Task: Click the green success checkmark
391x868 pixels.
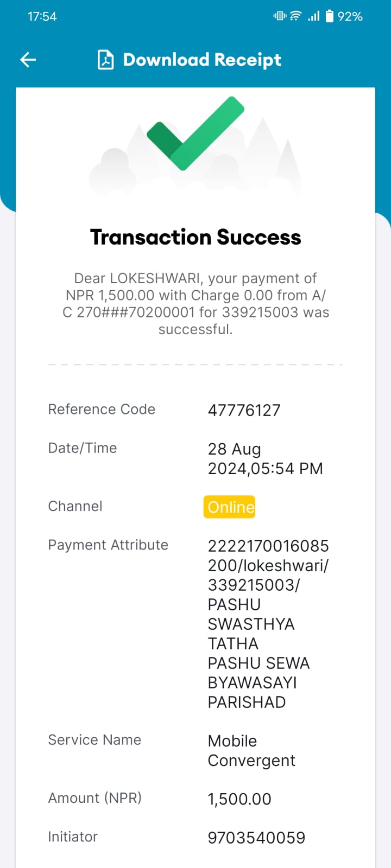Action: [x=195, y=133]
